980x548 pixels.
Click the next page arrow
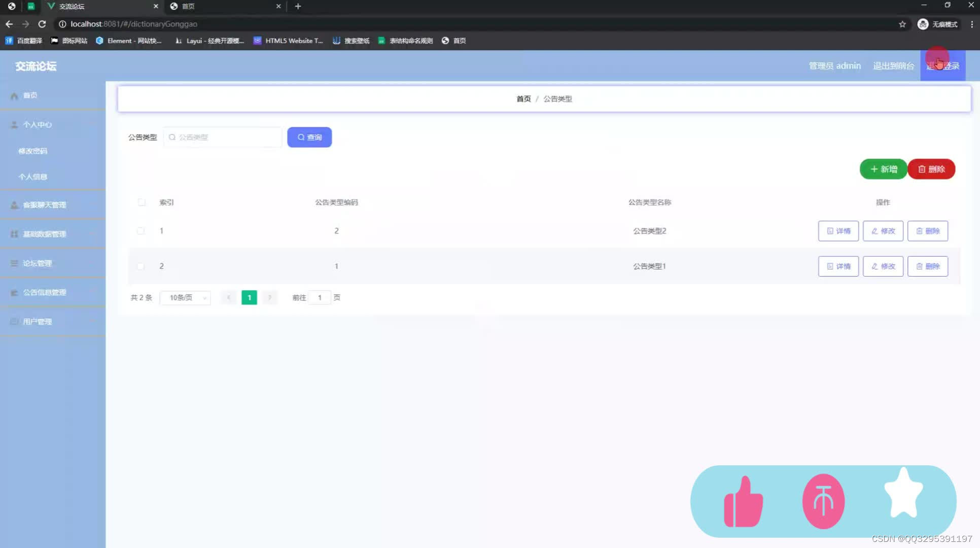(x=270, y=298)
